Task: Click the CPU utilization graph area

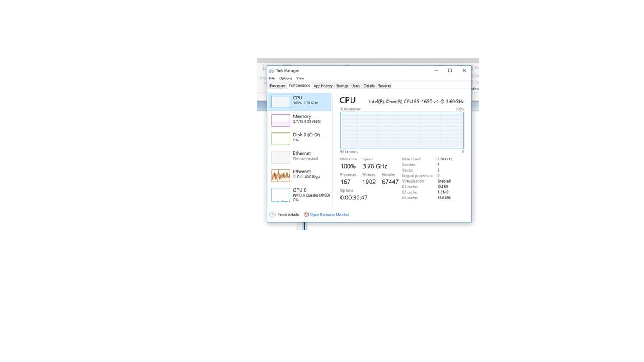Action: tap(401, 130)
